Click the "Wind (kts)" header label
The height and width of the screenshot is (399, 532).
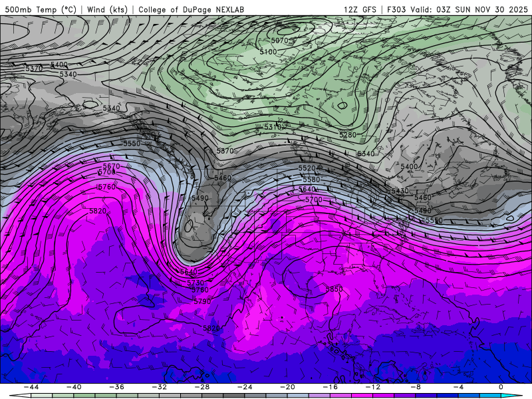[x=107, y=9]
